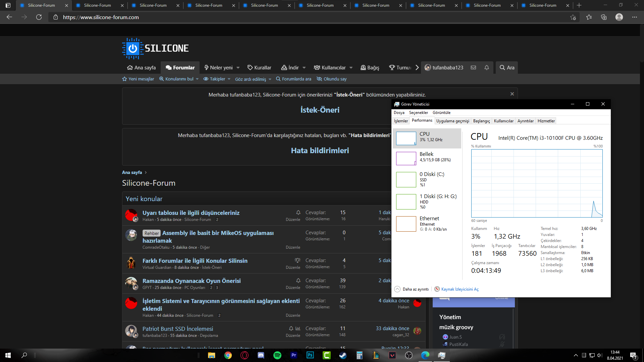Viewport: 644px width, 362px height.
Task: Expand Konularımı bul dropdown
Action: (197, 79)
